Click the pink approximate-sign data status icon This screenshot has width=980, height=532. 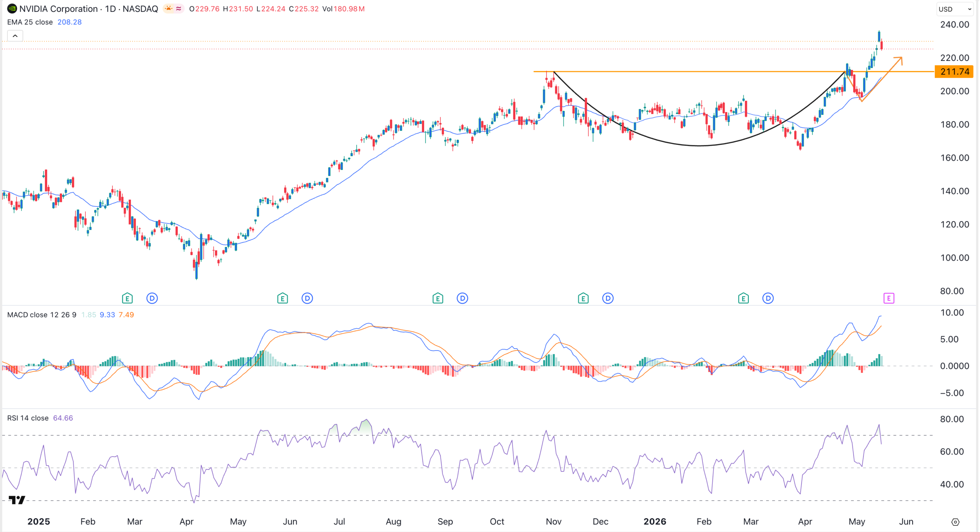[179, 8]
